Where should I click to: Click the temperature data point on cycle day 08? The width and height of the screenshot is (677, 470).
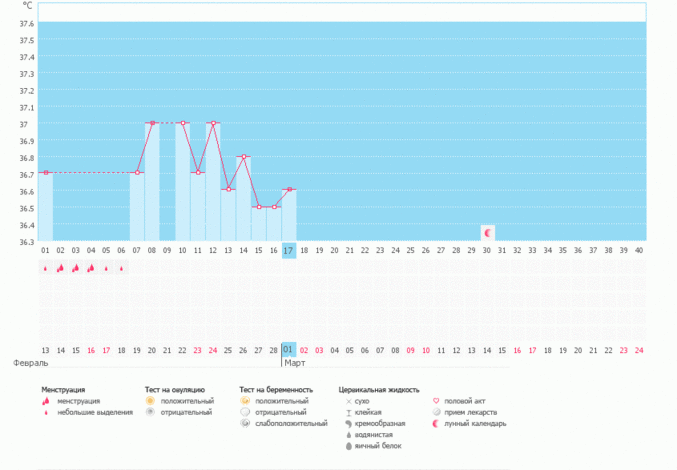[x=152, y=123]
